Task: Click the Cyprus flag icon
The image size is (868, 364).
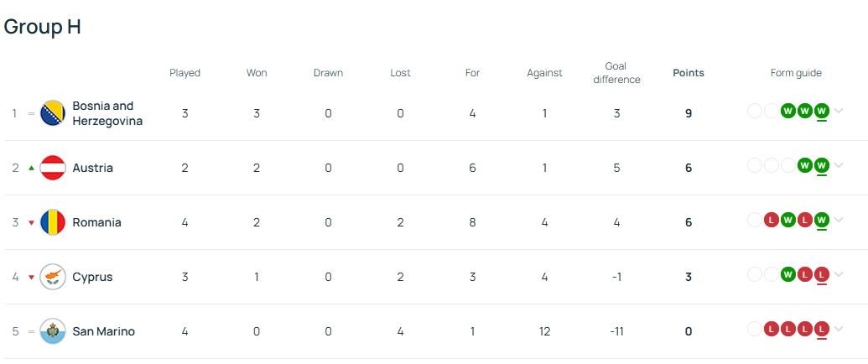Action: click(x=53, y=277)
